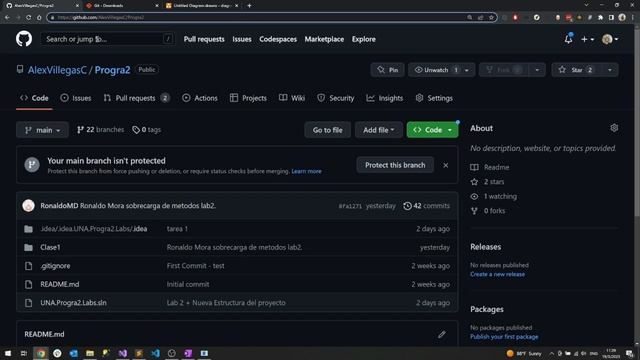
Task: Star the repository
Action: [576, 70]
